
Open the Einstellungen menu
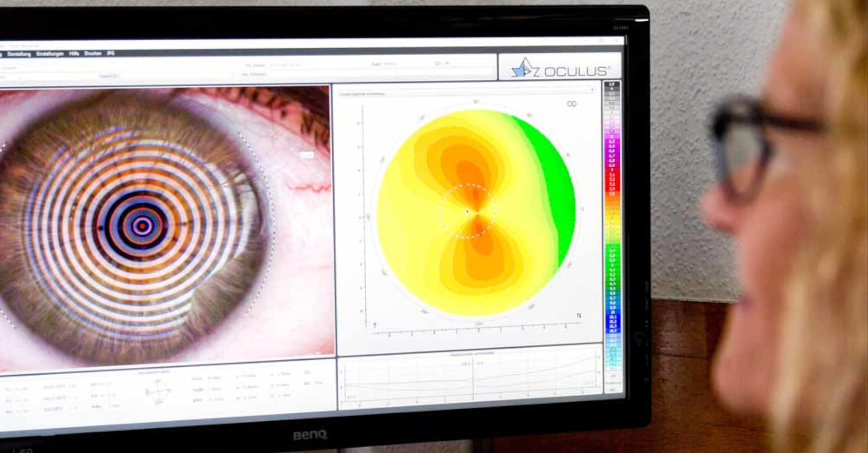point(50,54)
